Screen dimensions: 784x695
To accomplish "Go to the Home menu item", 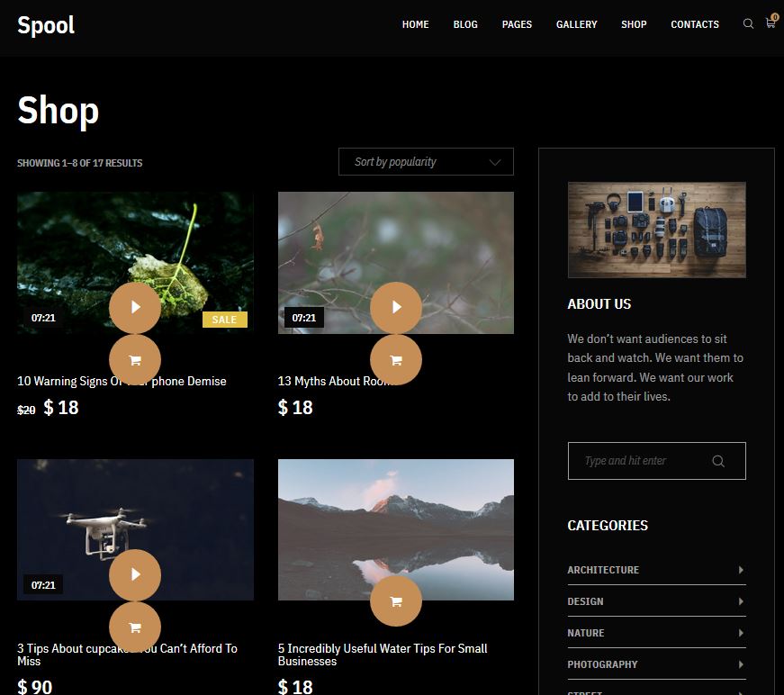I will pyautogui.click(x=416, y=24).
